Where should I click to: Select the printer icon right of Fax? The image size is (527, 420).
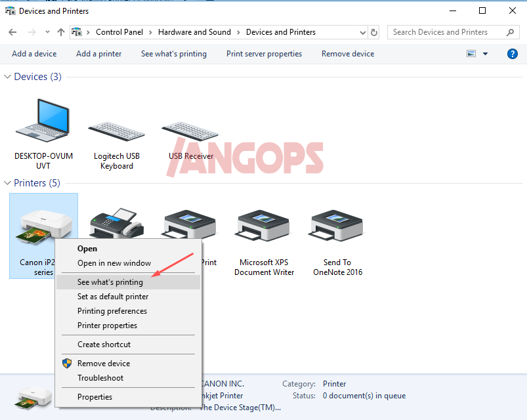tap(190, 224)
